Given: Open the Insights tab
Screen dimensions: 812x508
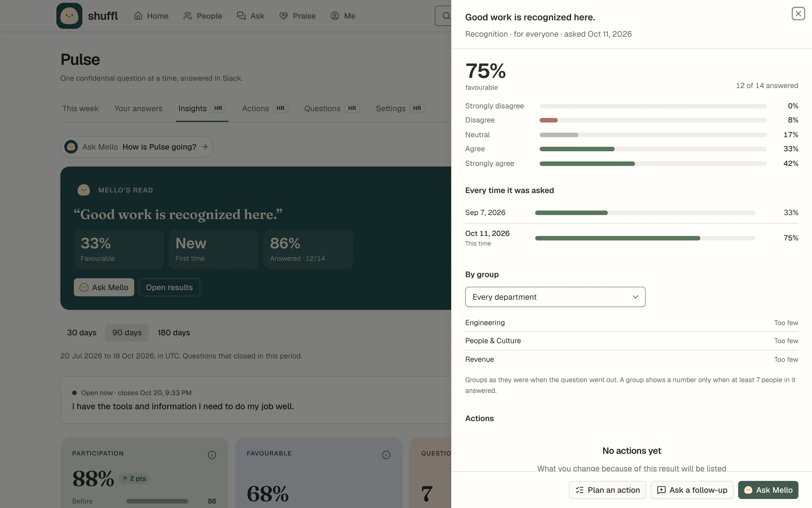Looking at the screenshot, I should tap(202, 109).
